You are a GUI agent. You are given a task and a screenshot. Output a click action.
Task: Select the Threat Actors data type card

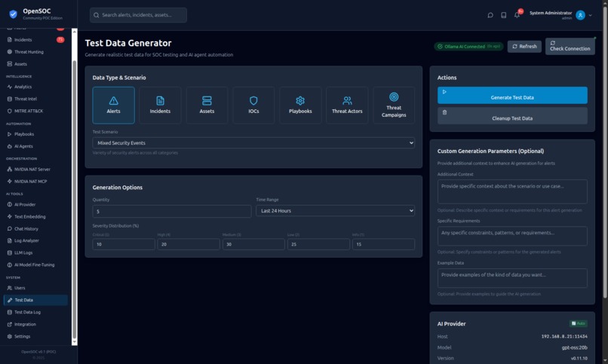coord(347,106)
